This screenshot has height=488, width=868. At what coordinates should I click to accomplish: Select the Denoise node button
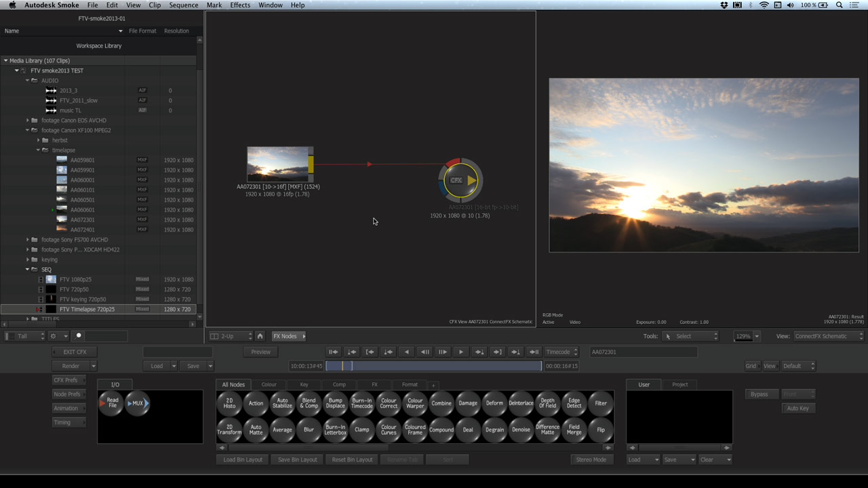pos(521,430)
